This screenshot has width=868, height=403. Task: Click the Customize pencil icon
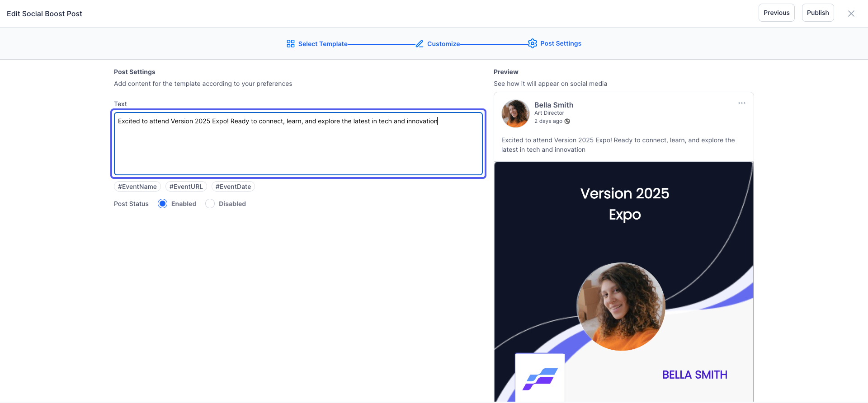point(420,44)
